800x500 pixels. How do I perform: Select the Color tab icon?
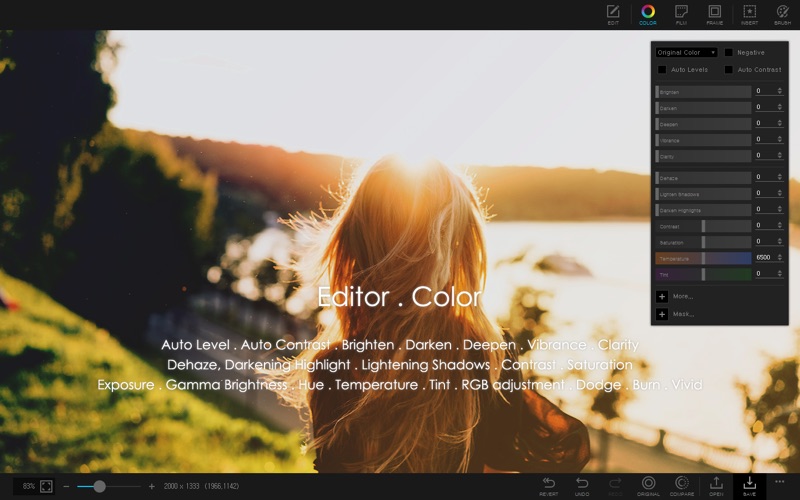(647, 14)
